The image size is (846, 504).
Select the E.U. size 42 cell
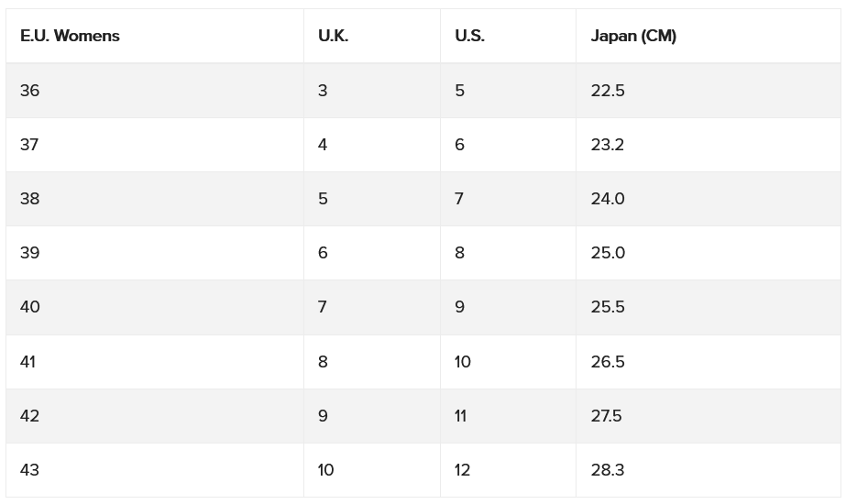pyautogui.click(x=155, y=416)
